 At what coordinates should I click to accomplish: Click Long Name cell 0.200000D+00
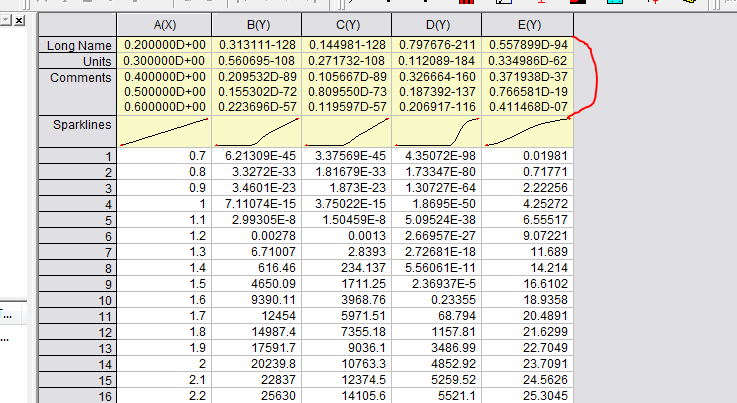pyautogui.click(x=164, y=45)
